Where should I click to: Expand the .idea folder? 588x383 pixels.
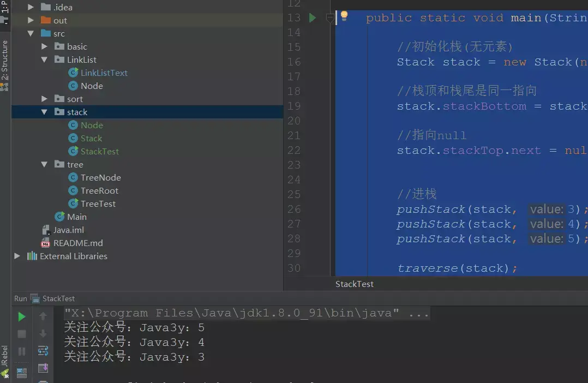click(x=31, y=8)
